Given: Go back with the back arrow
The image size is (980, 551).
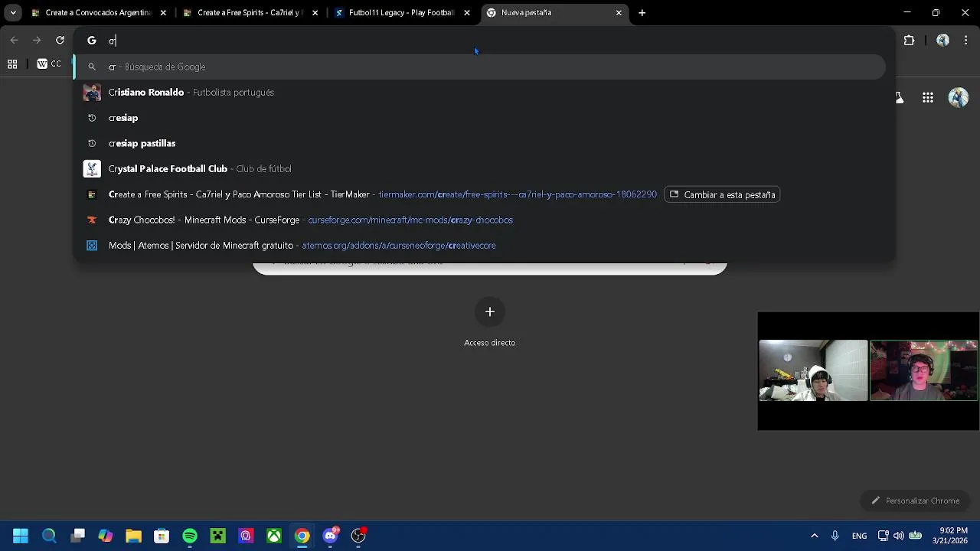Looking at the screenshot, I should point(15,40).
